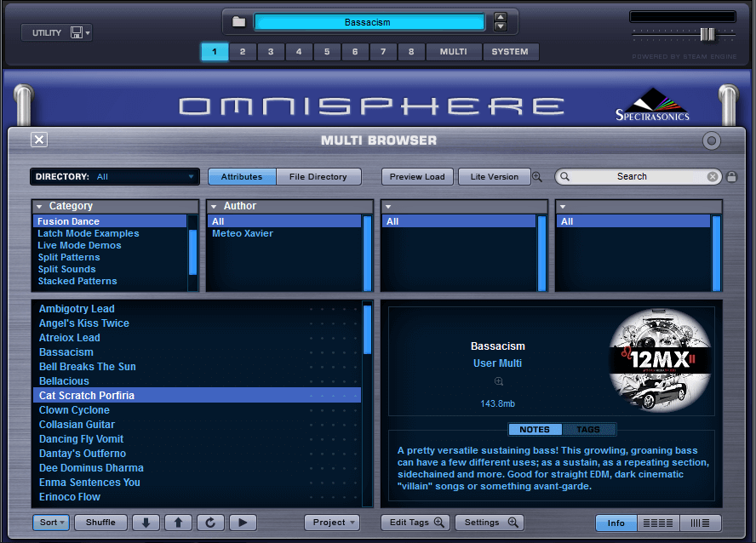Select the Info view button
The height and width of the screenshot is (543, 756).
(616, 523)
